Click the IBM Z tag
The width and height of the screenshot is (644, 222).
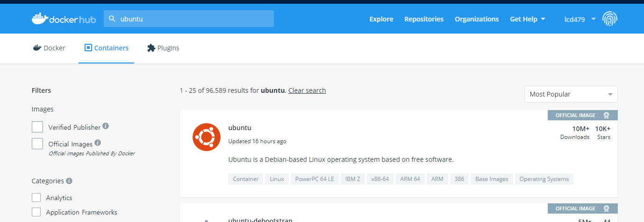pyautogui.click(x=353, y=179)
